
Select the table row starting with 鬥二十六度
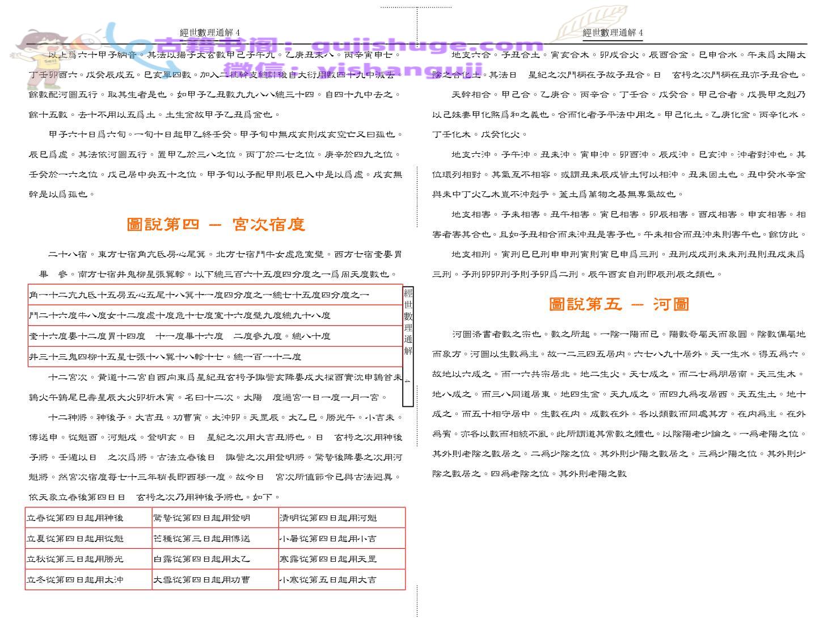point(215,316)
